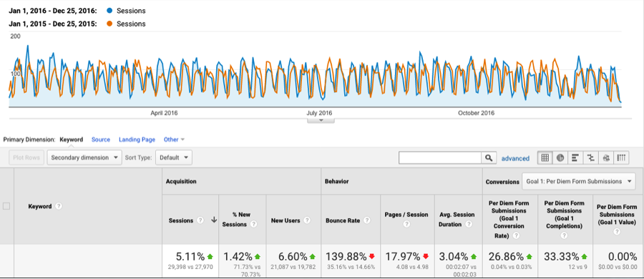Screen dimensions: 644x279
Task: Open the Goal 1 conversions dropdown
Action: click(x=578, y=181)
